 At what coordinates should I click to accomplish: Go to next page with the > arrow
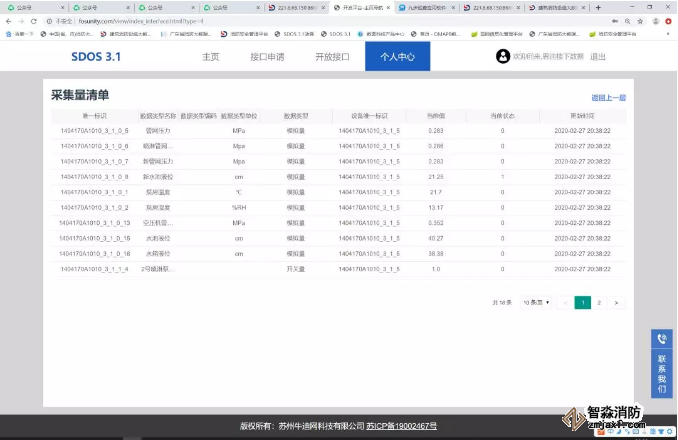coord(616,302)
